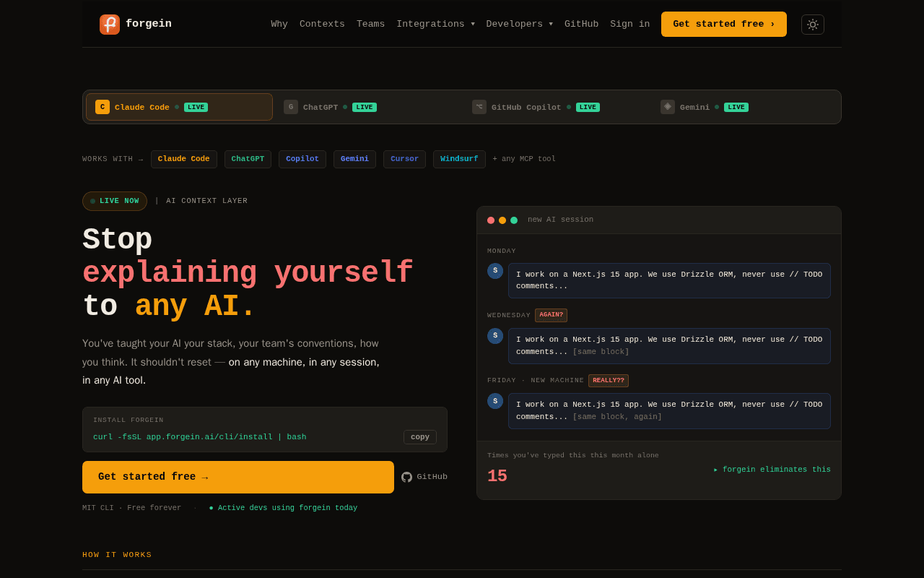Click the "+ any MCP tool" text
Image resolution: width=924 pixels, height=578 pixels.
coord(524,160)
